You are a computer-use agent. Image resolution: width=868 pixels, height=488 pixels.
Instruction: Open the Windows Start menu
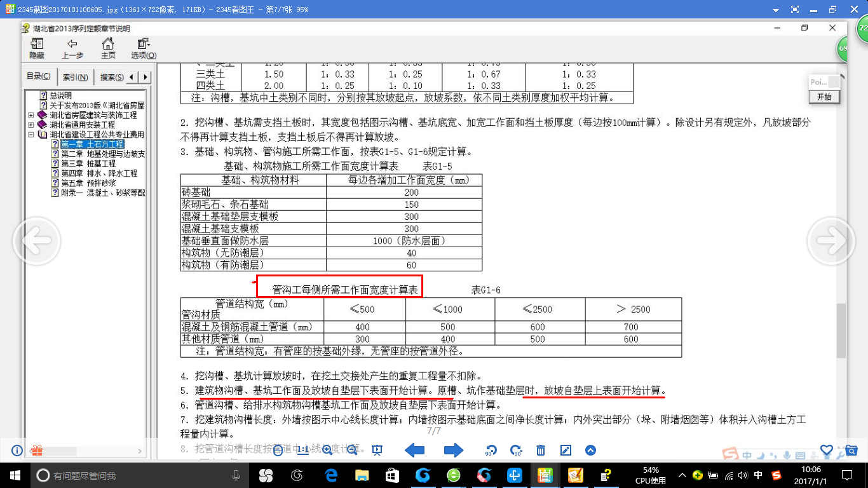[x=15, y=475]
